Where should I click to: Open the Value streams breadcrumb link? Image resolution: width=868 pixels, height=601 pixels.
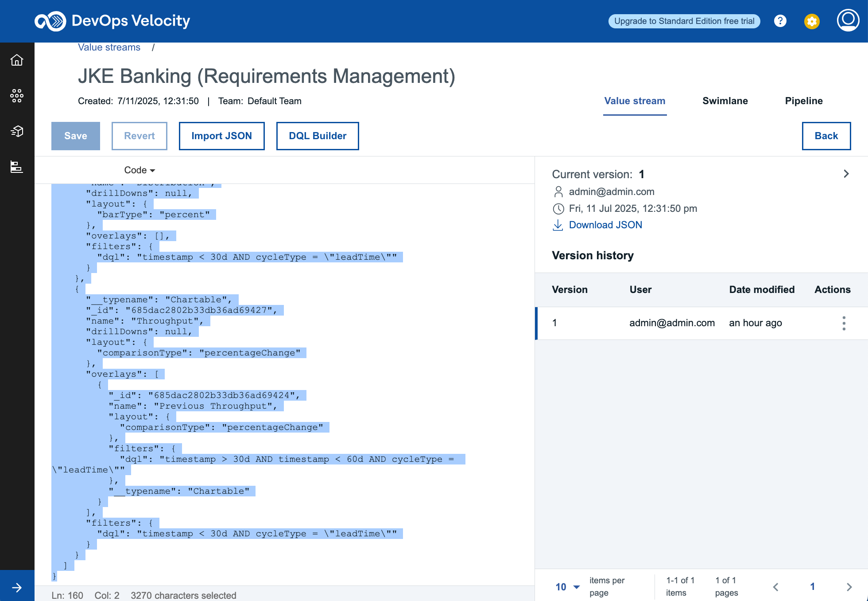(x=109, y=47)
